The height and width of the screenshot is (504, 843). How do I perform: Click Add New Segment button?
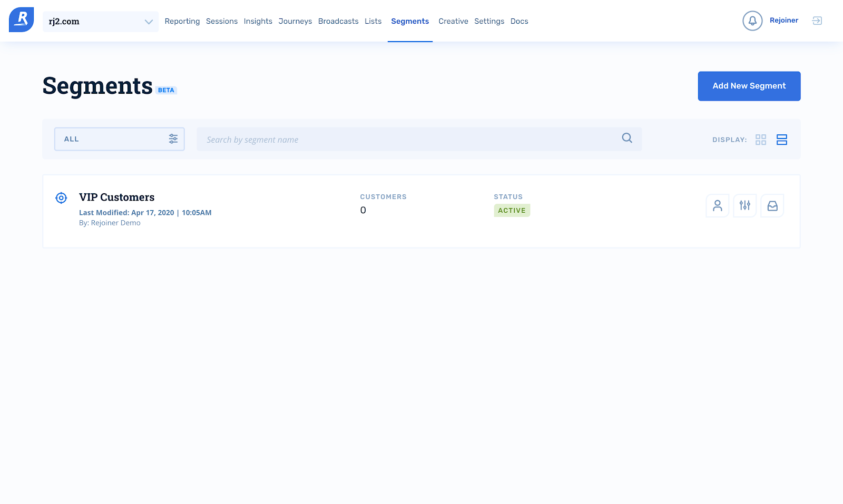[749, 86]
